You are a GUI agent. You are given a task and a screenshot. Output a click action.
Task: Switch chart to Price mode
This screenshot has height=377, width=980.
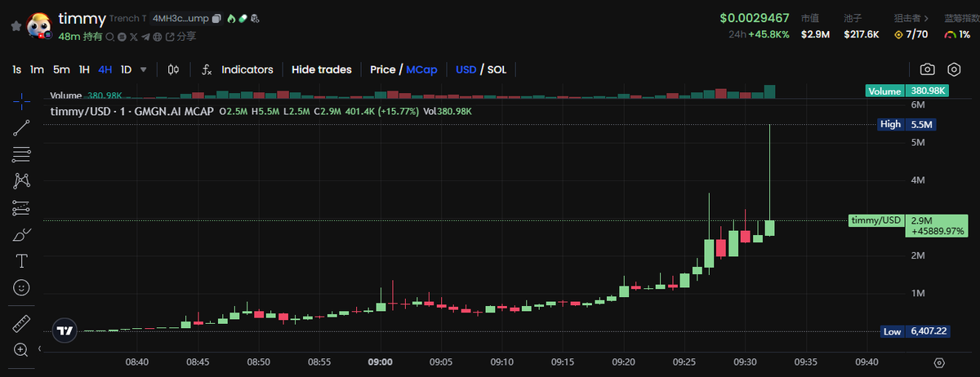point(383,69)
